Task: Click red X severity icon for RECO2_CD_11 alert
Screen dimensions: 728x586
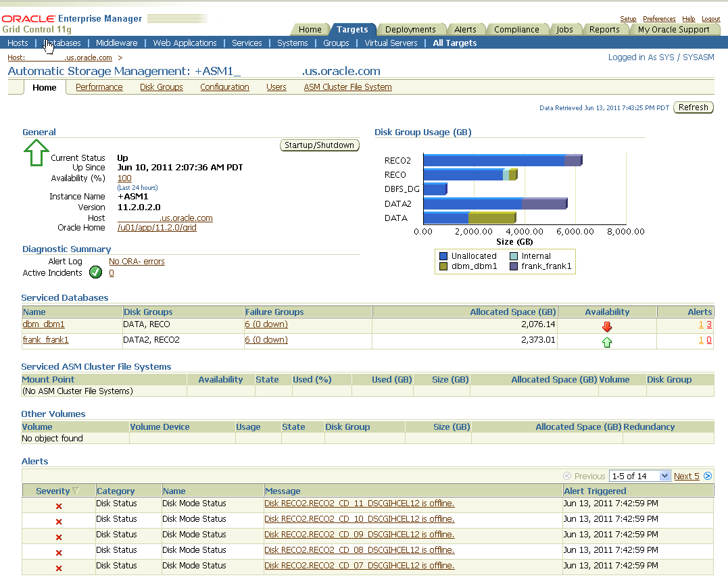Action: tap(59, 506)
